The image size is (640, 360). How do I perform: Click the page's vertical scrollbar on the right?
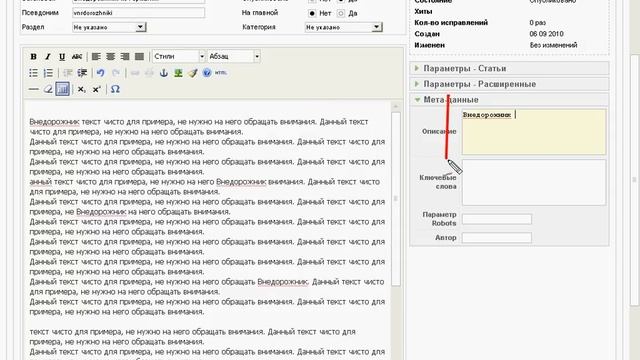635,180
